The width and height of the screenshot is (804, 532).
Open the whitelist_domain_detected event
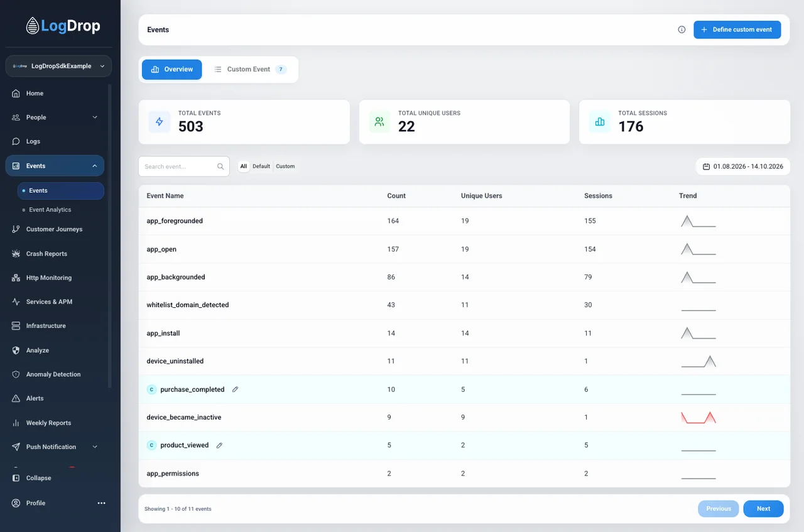188,305
